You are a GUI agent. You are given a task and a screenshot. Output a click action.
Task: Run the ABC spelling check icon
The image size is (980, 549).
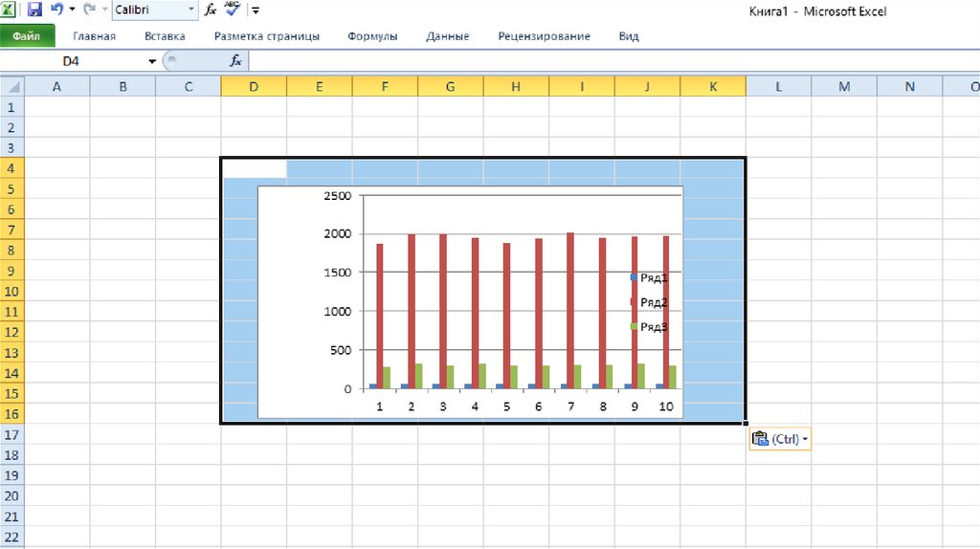point(233,9)
